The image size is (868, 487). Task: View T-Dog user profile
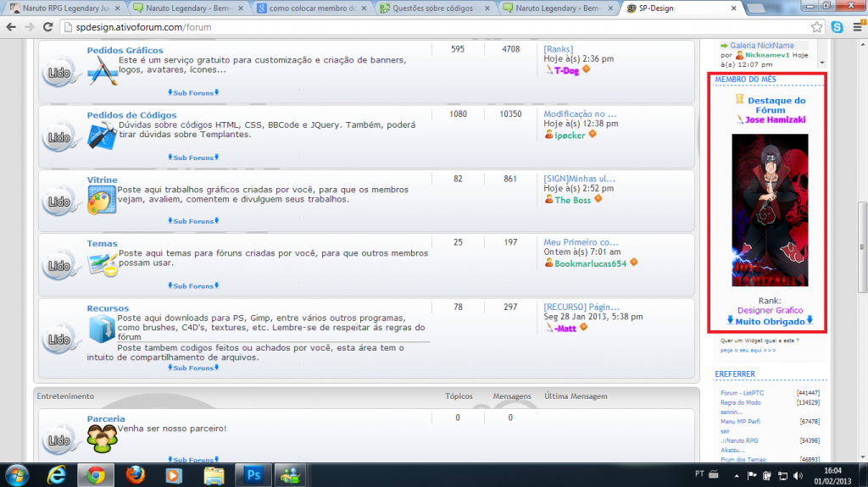pos(567,70)
